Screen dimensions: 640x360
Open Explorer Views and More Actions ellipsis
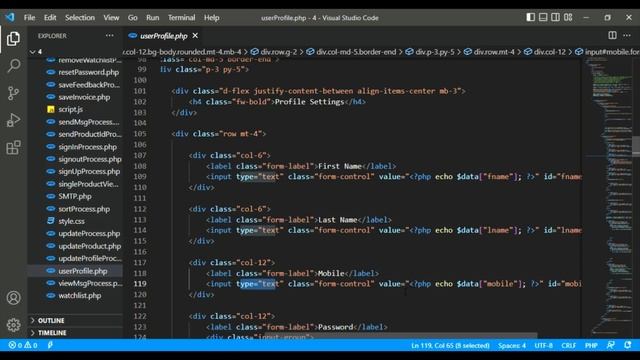[109, 36]
